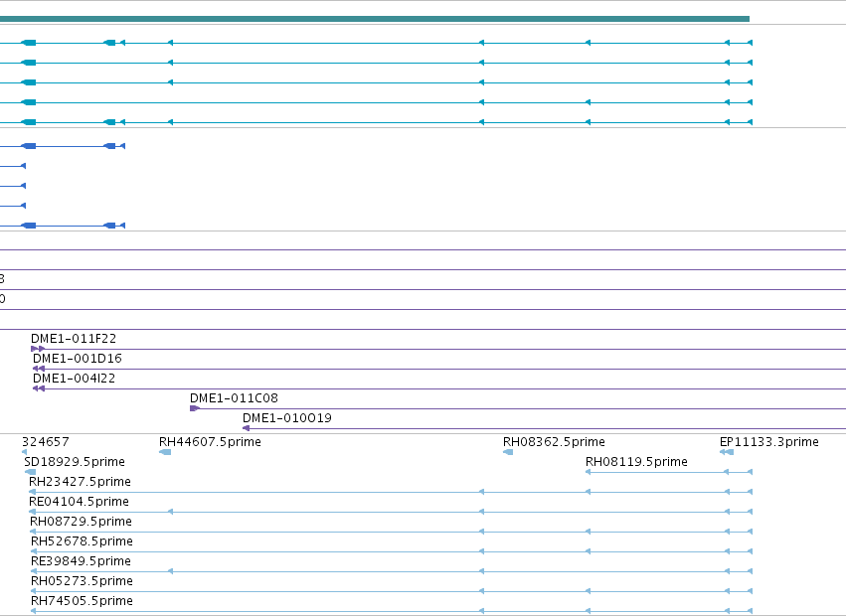Open the RH23427.5prime EST label
Viewport: 846px width, 616px height.
point(80,482)
